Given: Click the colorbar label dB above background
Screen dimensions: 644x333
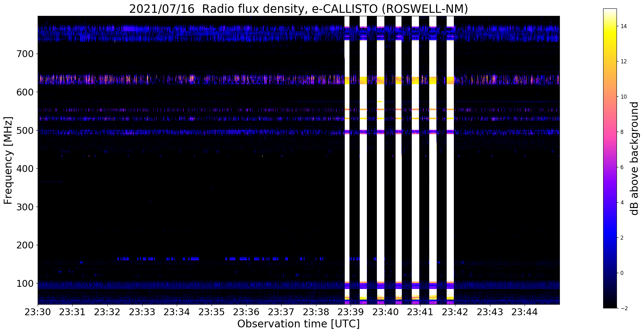Looking at the screenshot, I should 635,158.
